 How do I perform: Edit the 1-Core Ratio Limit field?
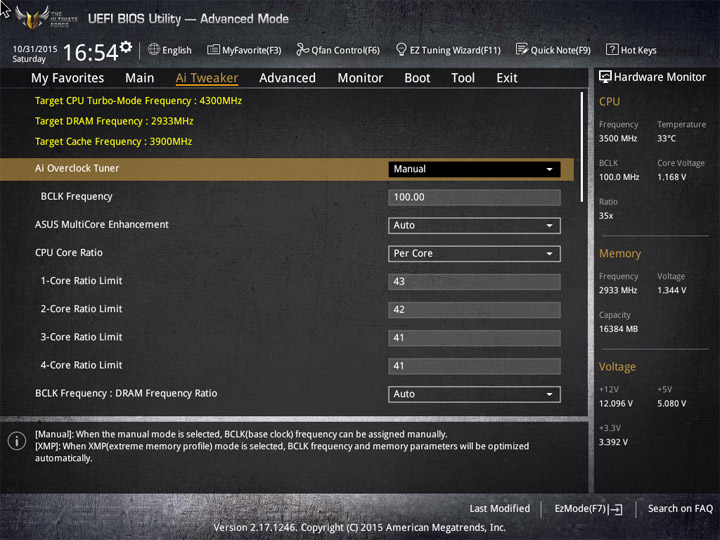click(474, 281)
